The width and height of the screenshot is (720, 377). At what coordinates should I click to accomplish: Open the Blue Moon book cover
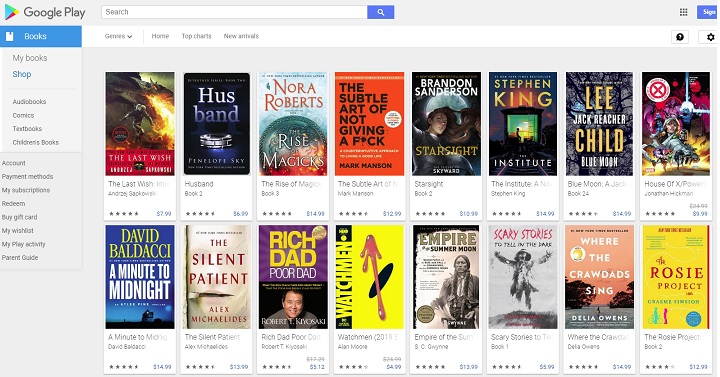tap(599, 124)
